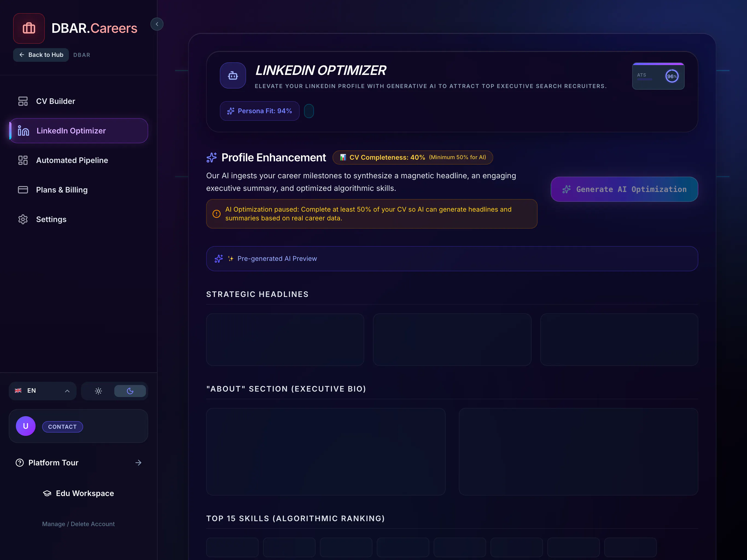Click the Persona Fit: 94% badge
This screenshot has height=560, width=747.
coord(259,111)
